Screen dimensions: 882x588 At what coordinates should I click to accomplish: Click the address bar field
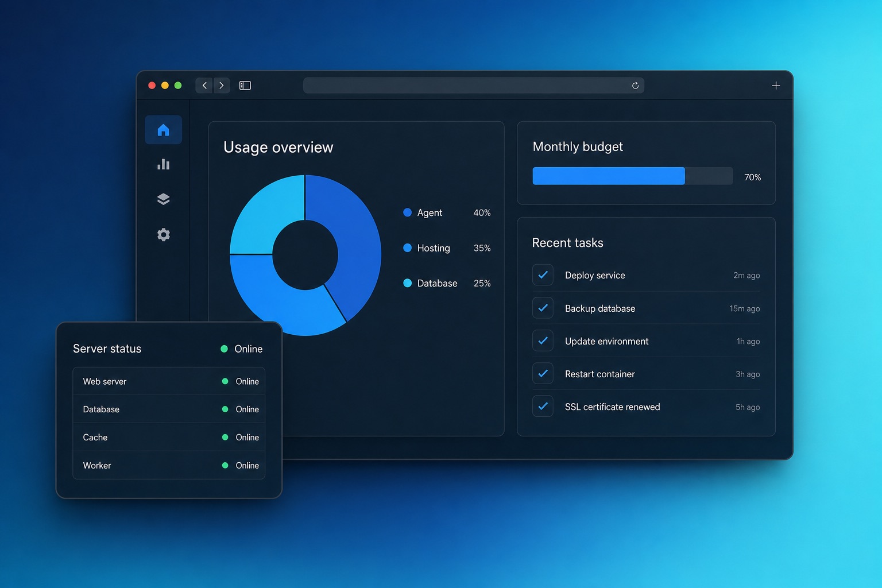pyautogui.click(x=474, y=86)
